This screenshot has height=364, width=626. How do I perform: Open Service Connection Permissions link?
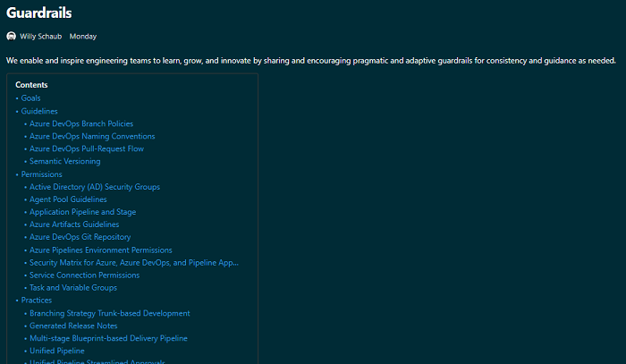click(x=85, y=275)
